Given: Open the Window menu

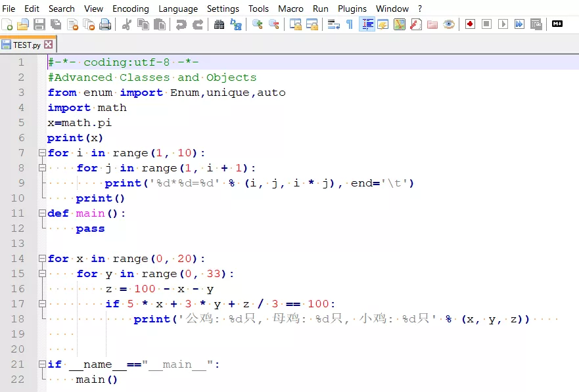Looking at the screenshot, I should pyautogui.click(x=392, y=9).
